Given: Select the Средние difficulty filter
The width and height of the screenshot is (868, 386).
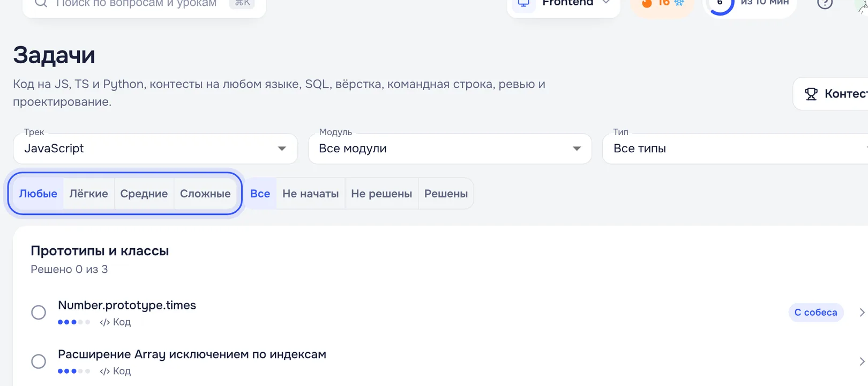Looking at the screenshot, I should point(144,194).
